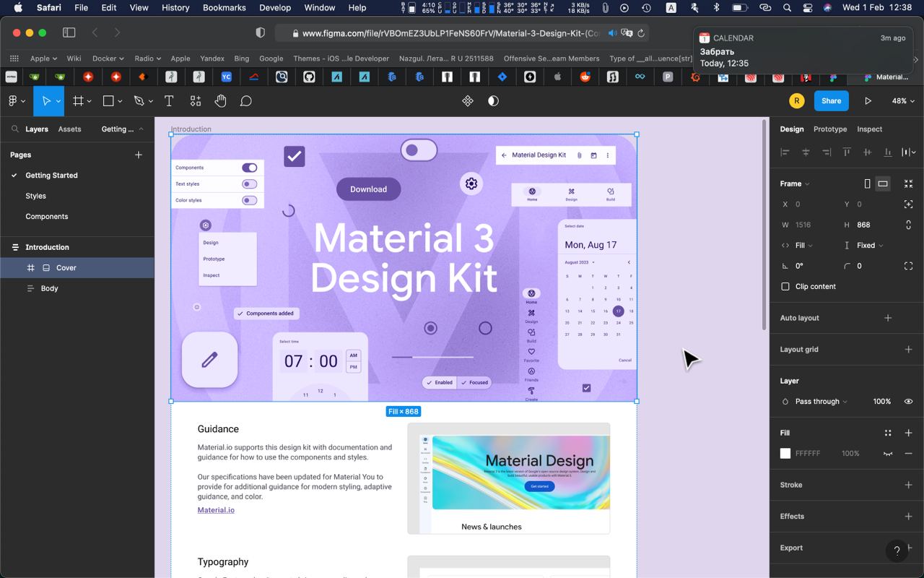
Task: Open the Material.io link
Action: pyautogui.click(x=216, y=510)
